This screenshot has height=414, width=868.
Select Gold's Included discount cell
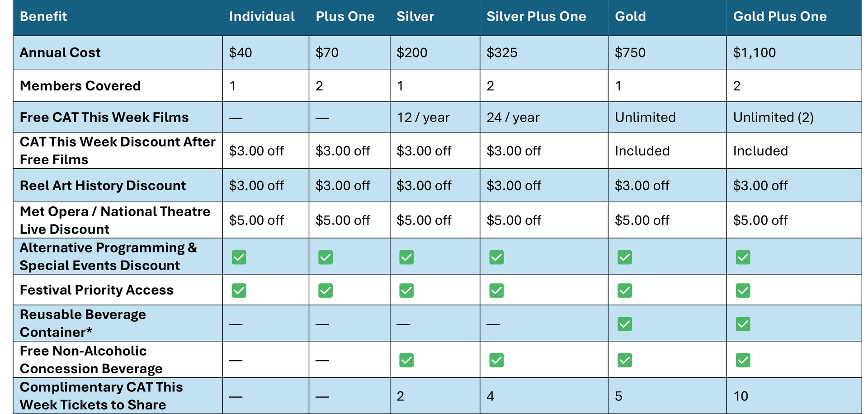[x=667, y=151]
